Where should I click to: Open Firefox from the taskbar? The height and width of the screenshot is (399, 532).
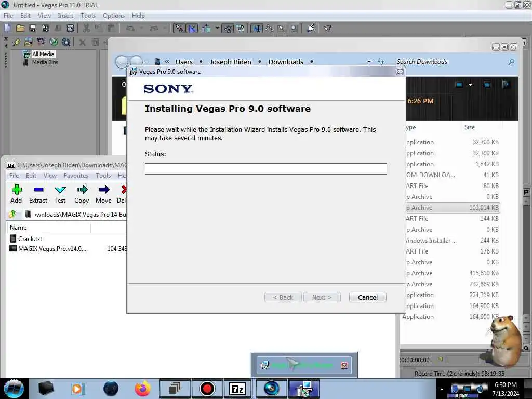coord(142,389)
